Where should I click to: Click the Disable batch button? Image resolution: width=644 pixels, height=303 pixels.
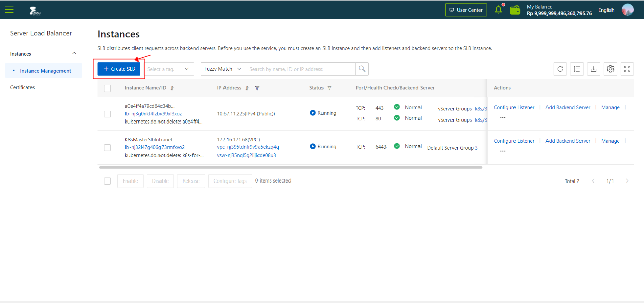tap(160, 181)
